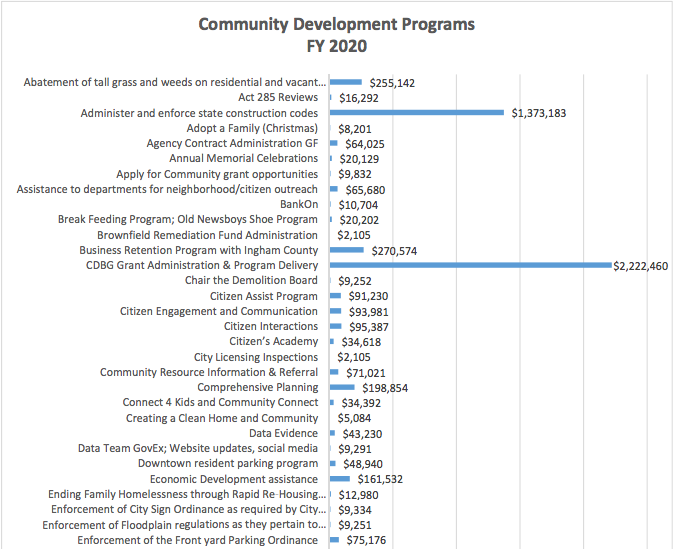The height and width of the screenshot is (549, 674).
Task: Select Apply for Community grant opportunities label
Action: click(217, 174)
